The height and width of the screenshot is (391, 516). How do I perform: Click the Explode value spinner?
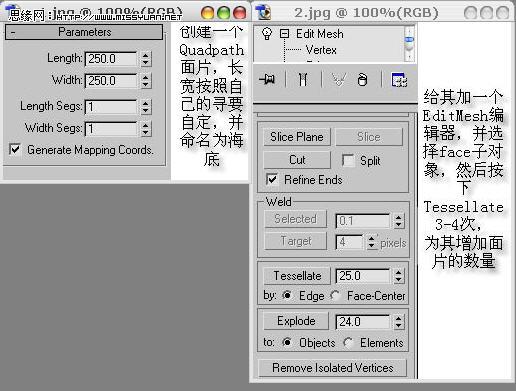click(x=398, y=322)
